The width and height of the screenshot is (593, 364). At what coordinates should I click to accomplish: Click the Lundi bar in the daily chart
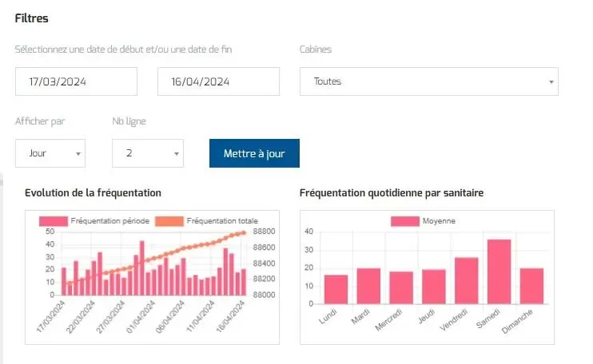[x=336, y=290]
